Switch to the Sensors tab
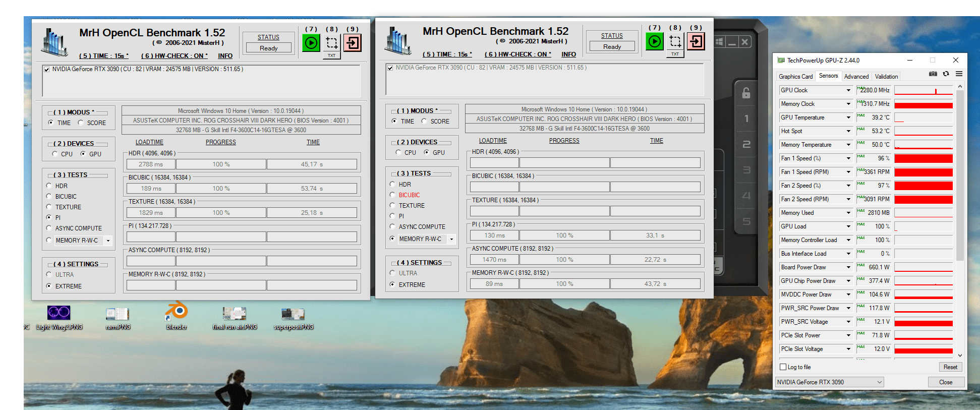 coord(828,76)
